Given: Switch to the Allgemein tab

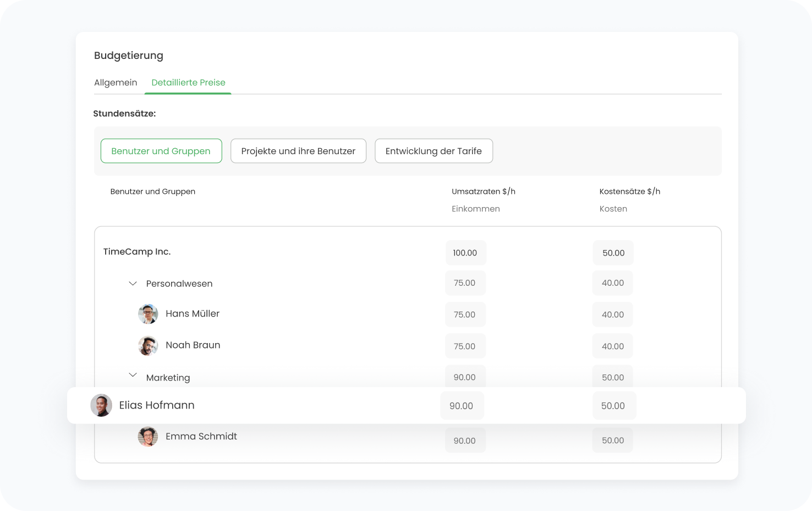Looking at the screenshot, I should click(x=116, y=83).
